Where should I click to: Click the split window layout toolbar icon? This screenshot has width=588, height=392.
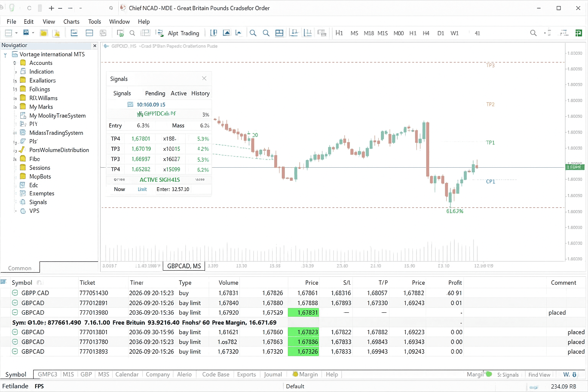click(x=89, y=33)
